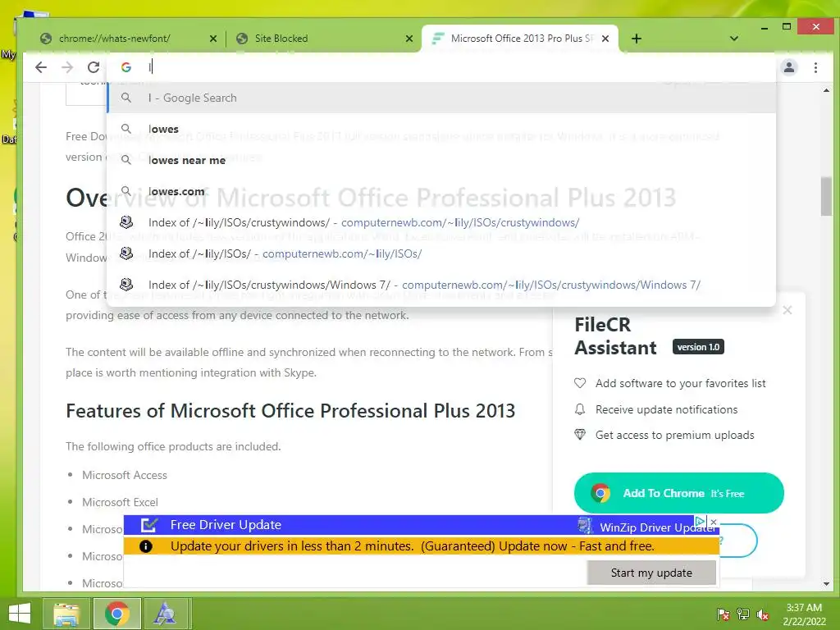The width and height of the screenshot is (840, 630).
Task: Click the Action Center flag tray icon
Action: click(x=723, y=614)
